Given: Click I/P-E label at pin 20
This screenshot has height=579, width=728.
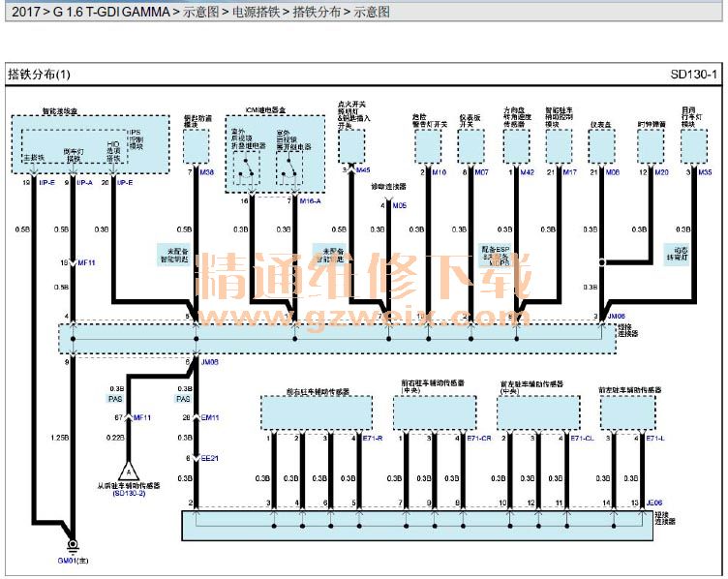Looking at the screenshot, I should tap(125, 182).
